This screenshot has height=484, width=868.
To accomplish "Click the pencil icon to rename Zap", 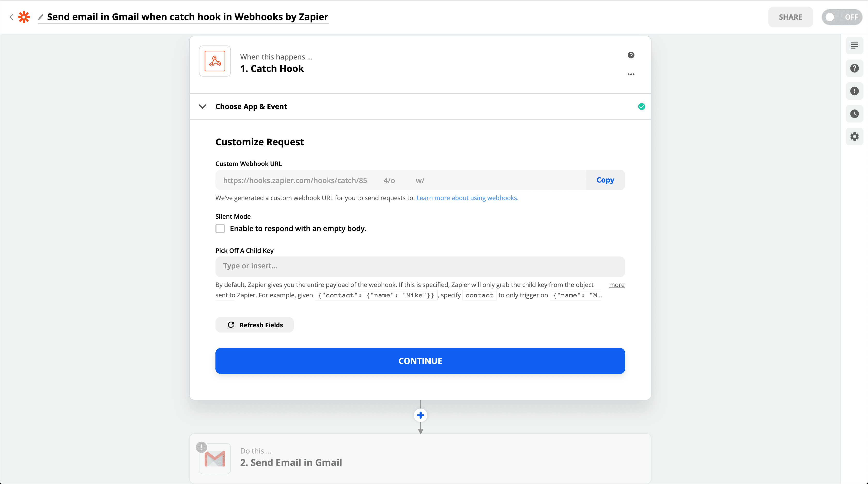I will (x=41, y=17).
